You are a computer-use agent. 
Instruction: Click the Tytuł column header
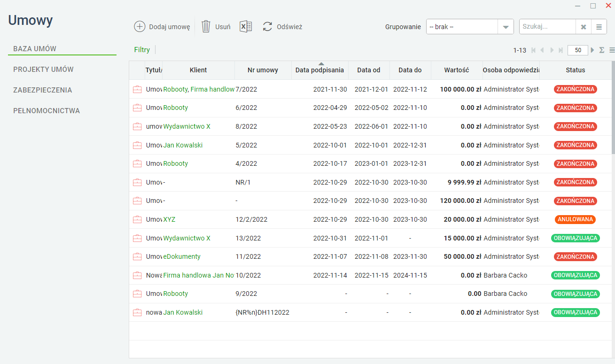tap(154, 70)
